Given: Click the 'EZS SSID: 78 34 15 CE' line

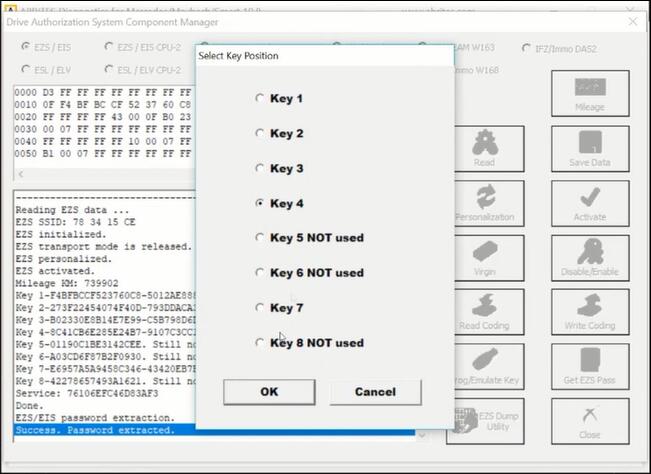Looking at the screenshot, I should point(76,222).
